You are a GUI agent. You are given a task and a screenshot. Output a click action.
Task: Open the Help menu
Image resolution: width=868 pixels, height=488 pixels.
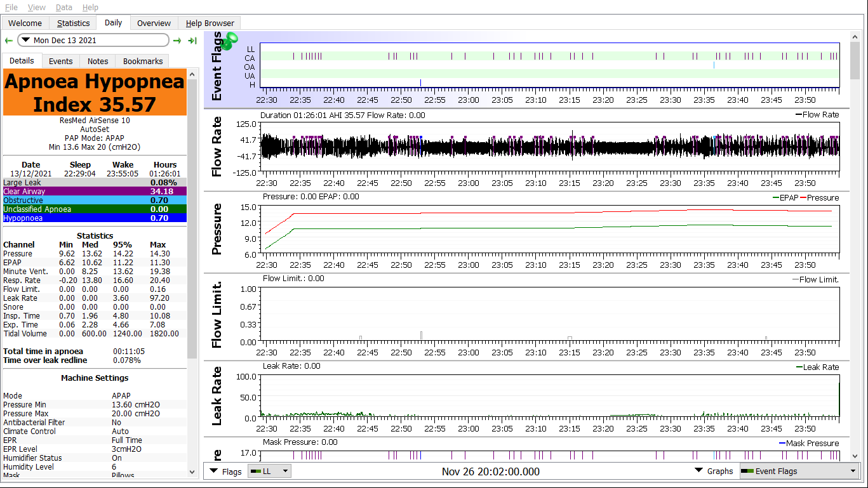coord(90,8)
